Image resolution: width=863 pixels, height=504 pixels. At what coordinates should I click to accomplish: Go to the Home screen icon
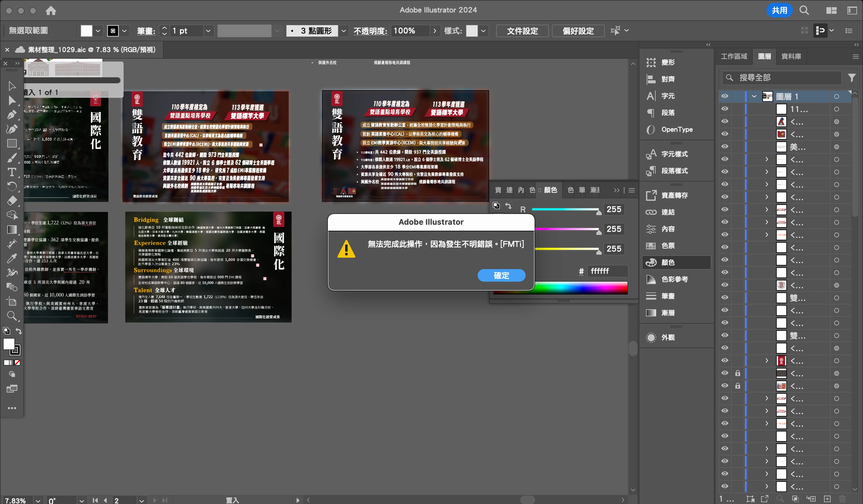point(51,10)
